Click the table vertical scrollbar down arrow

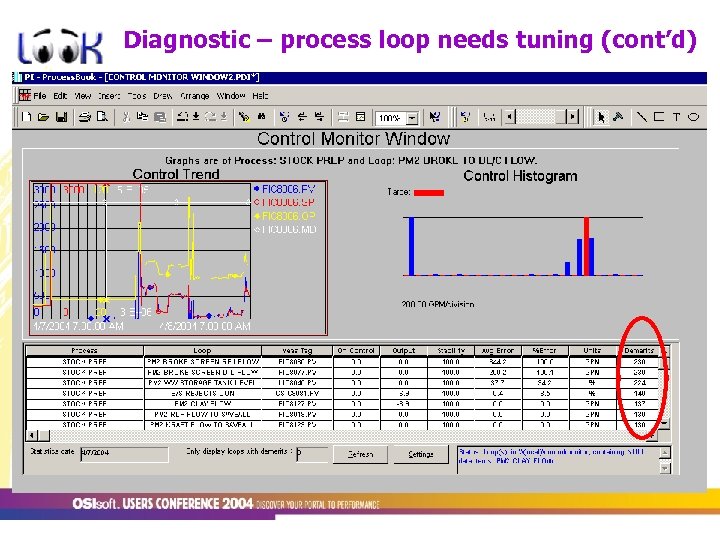coord(664,423)
